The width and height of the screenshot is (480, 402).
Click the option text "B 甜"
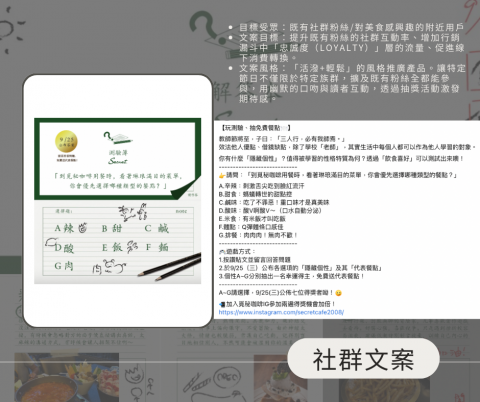pos(112,229)
